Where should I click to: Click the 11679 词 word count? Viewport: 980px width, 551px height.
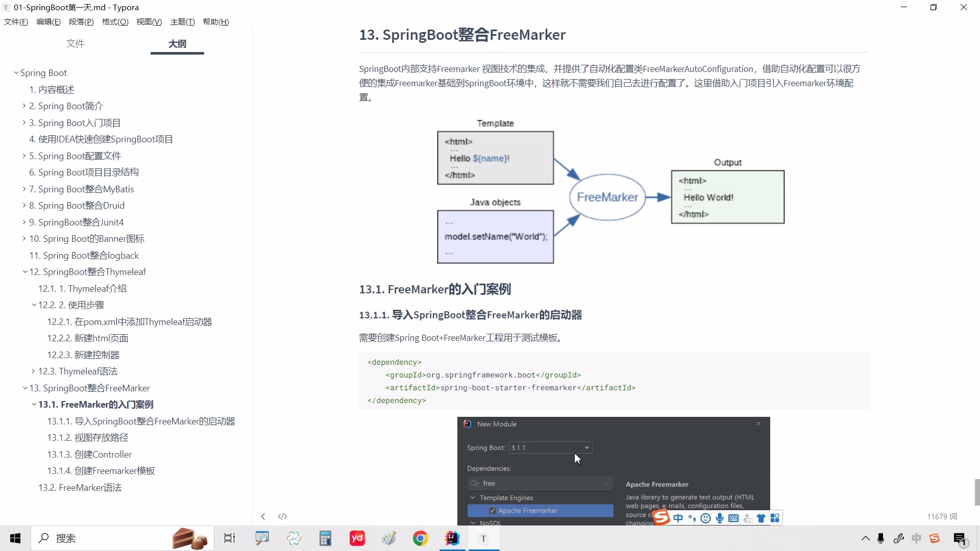click(942, 516)
